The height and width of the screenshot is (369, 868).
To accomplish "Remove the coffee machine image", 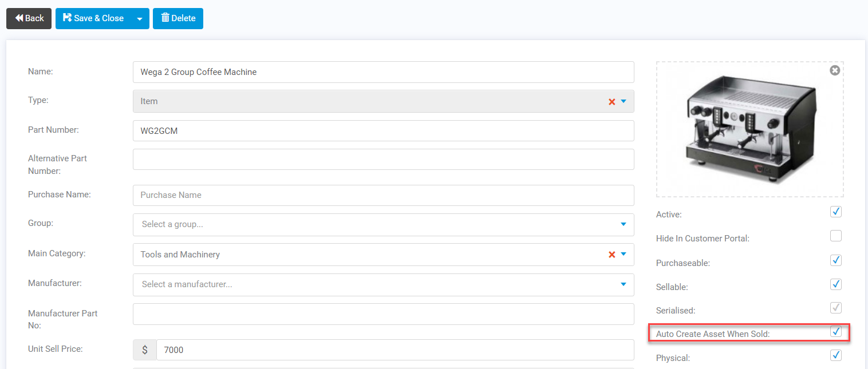I will pyautogui.click(x=835, y=70).
